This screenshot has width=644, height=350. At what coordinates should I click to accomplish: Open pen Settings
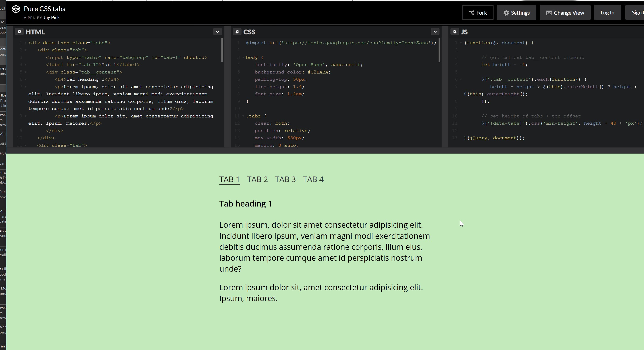tap(517, 13)
